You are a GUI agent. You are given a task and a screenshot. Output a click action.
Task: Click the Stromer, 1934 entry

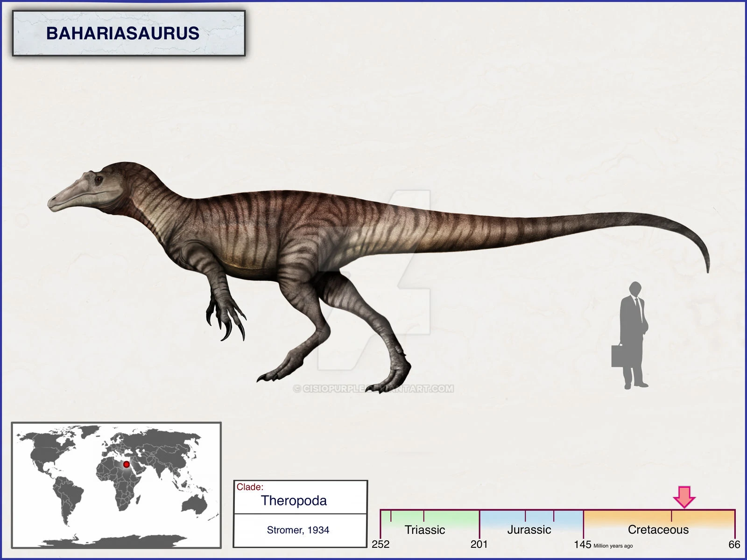pos(298,530)
